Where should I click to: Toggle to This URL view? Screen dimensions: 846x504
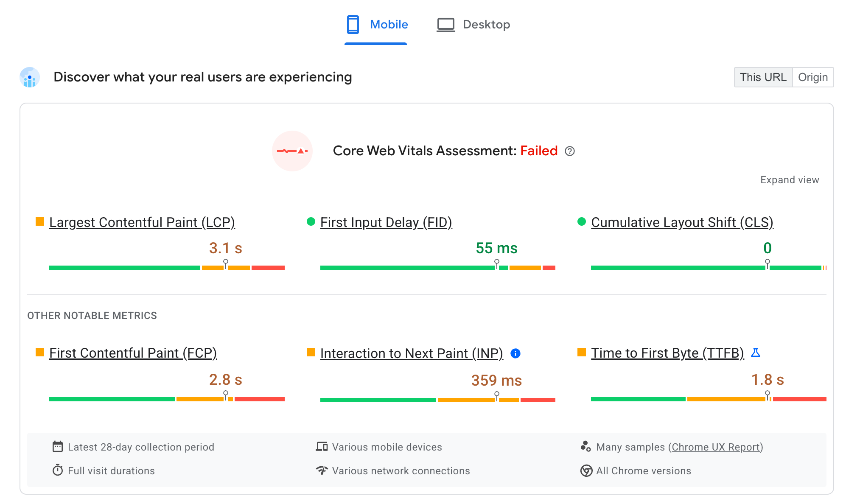click(762, 77)
